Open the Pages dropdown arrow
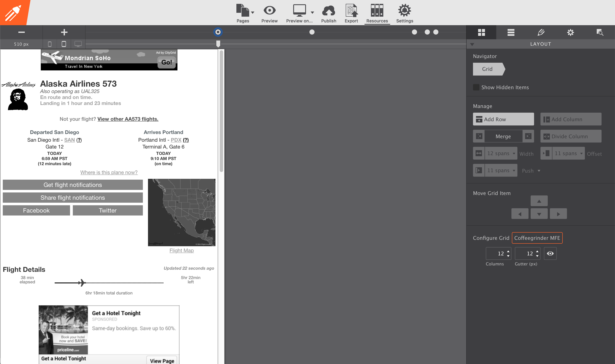Viewport: 615px width, 364px height. tap(253, 12)
